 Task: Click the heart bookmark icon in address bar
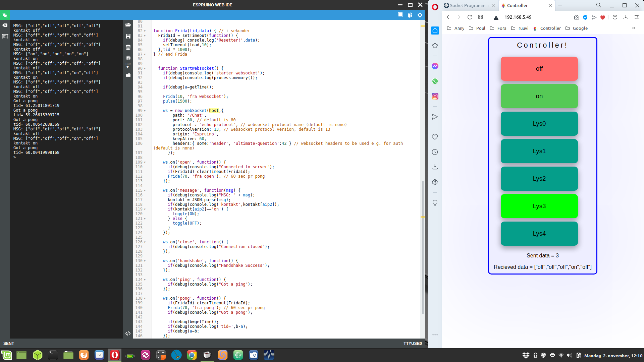point(603,17)
